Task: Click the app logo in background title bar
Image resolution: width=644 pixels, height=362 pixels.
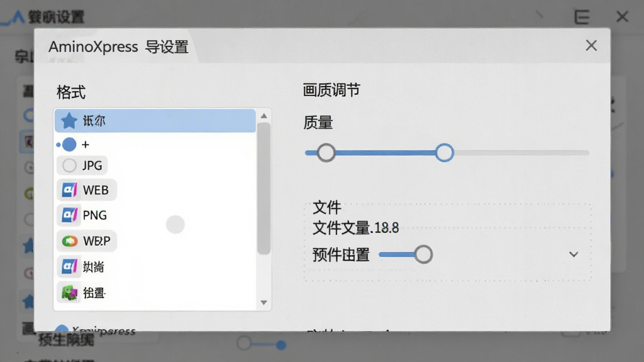Action: (14, 18)
